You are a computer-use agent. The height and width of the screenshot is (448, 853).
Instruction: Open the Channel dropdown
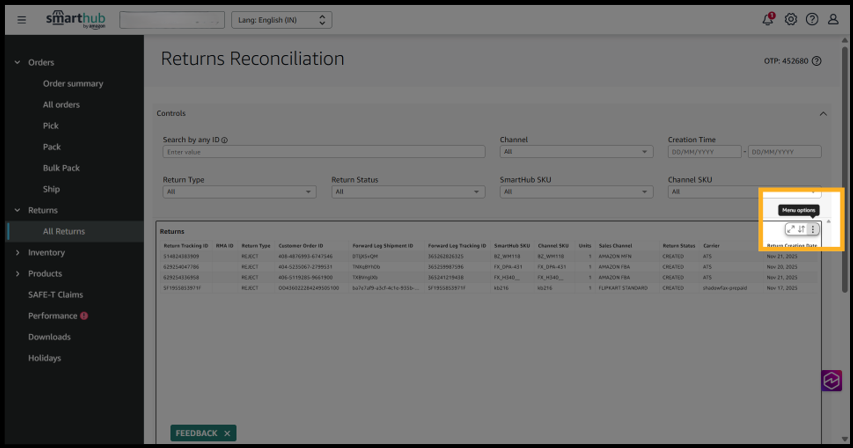pos(576,152)
